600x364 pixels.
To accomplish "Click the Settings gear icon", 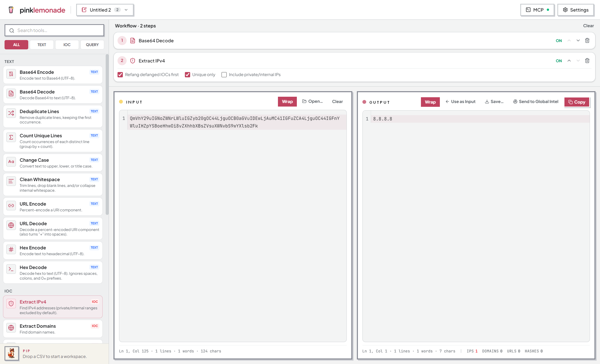I will click(x=565, y=10).
